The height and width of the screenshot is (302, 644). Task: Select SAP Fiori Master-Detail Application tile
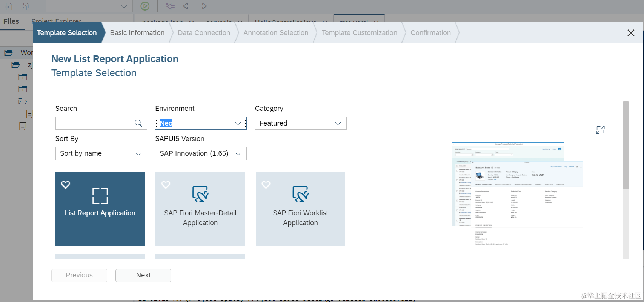pos(200,209)
